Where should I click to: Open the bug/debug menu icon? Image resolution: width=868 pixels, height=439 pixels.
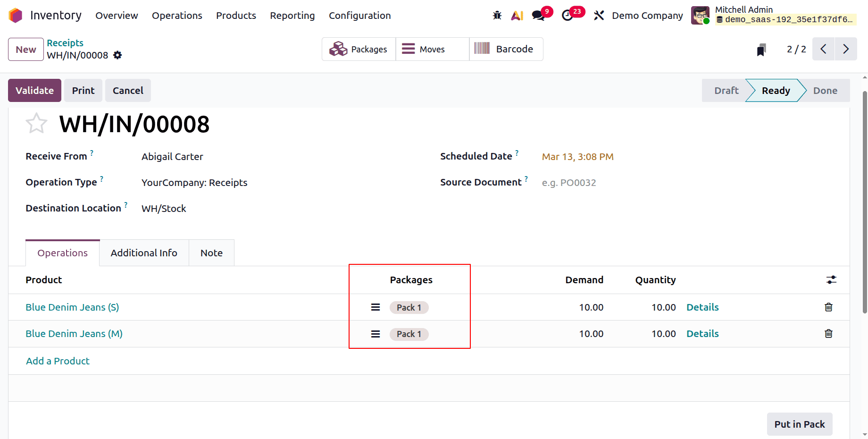497,15
